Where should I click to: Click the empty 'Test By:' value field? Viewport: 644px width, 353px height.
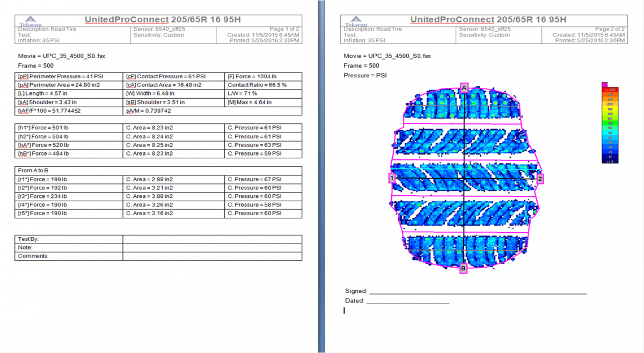213,239
